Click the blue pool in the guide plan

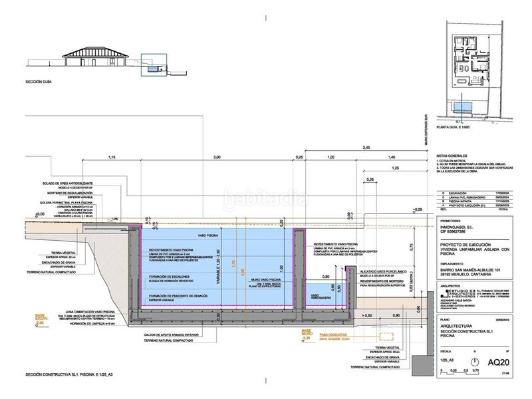pyautogui.click(x=463, y=107)
